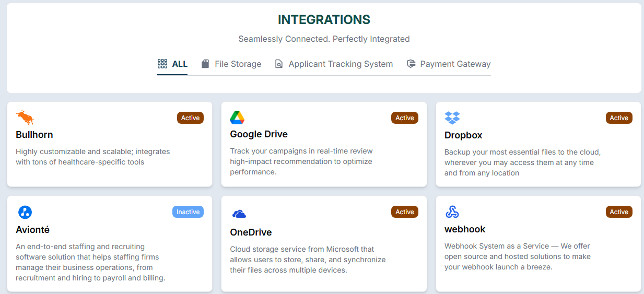Image resolution: width=644 pixels, height=294 pixels.
Task: Click Dropbox's 'Backup your most essential files' description
Action: coord(522,162)
